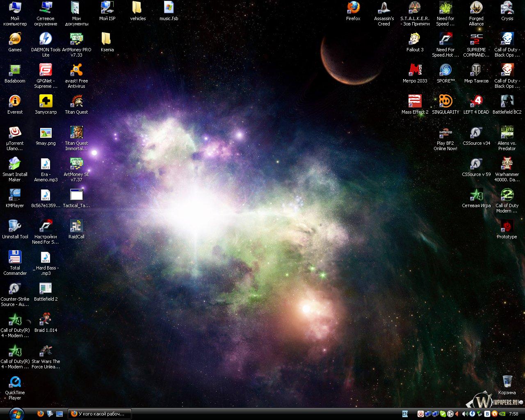Click the Windows Start button
525x420 pixels.
[16, 414]
